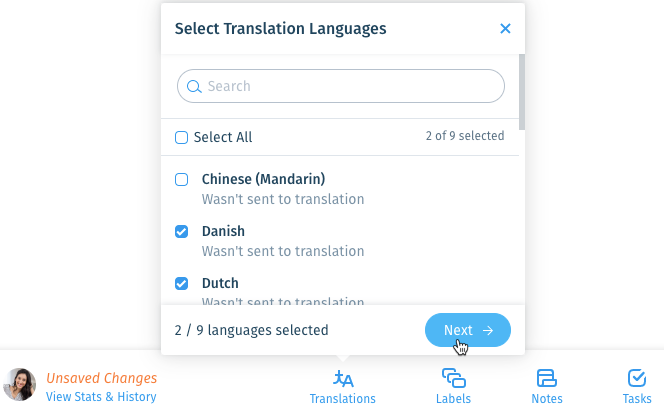
Task: Click View Stats & History link
Action: 101,397
